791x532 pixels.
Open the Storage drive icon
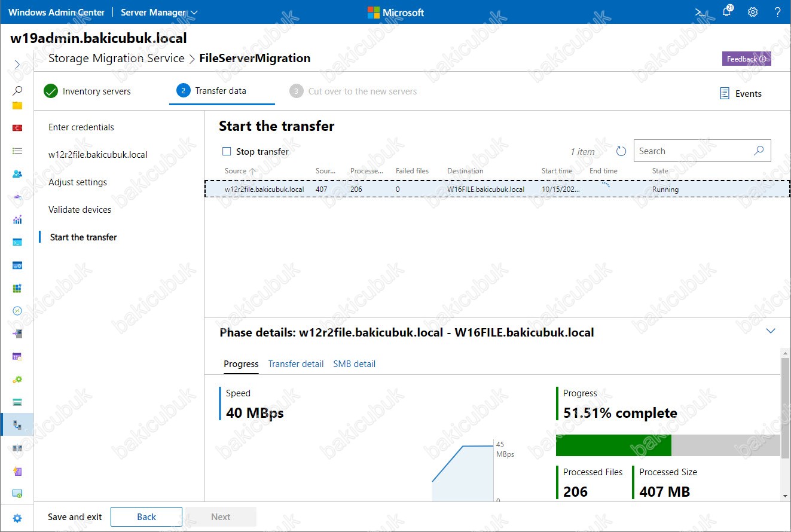[x=17, y=402]
